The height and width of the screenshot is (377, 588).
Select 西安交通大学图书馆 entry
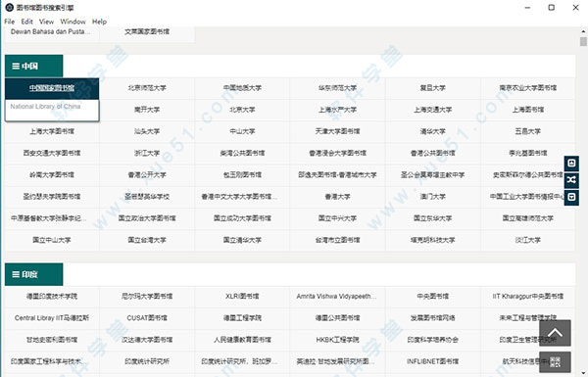pos(52,154)
